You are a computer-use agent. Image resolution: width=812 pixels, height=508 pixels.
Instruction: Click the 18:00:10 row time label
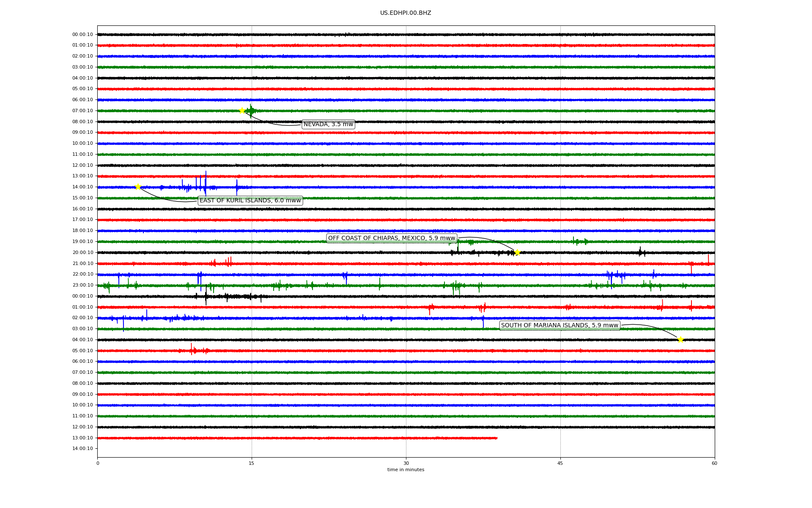82,230
